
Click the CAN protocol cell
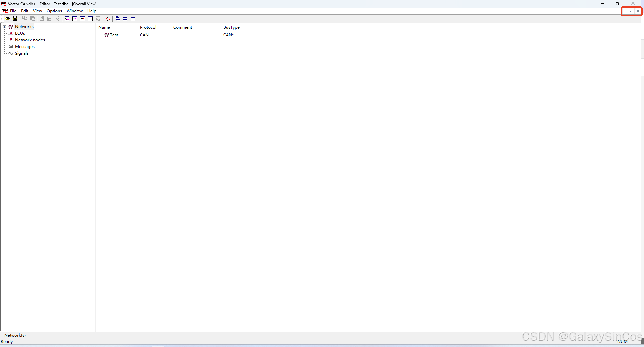144,35
